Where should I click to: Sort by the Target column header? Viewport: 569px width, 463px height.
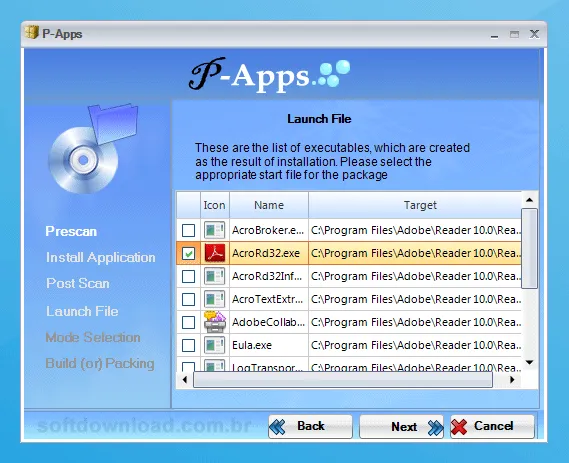click(415, 205)
